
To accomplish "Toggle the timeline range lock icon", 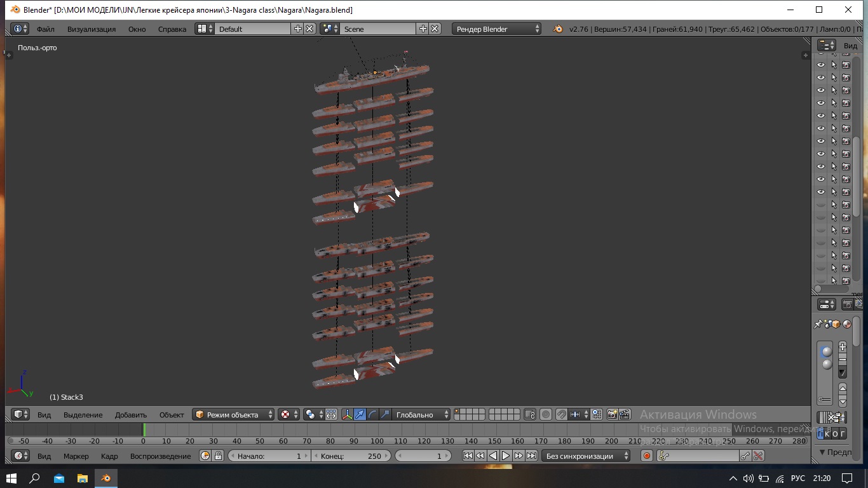I will [218, 456].
